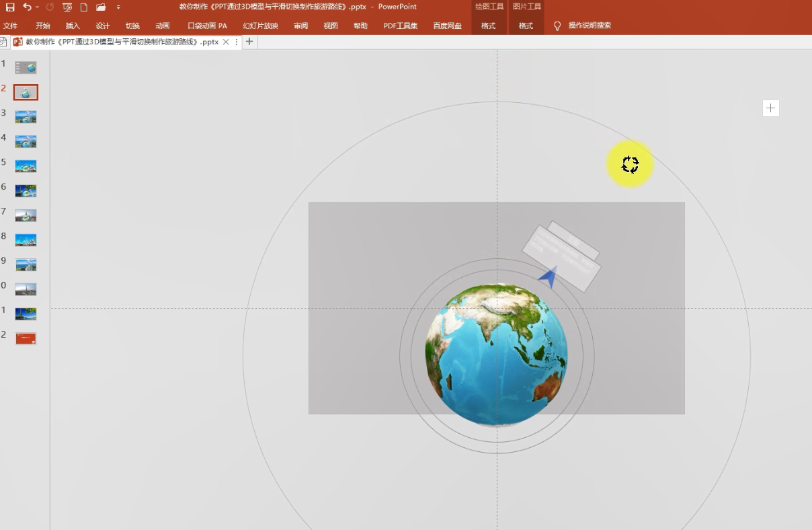Screen dimensions: 812x530
Task: Open the 百度网盘 tab
Action: [x=448, y=26]
